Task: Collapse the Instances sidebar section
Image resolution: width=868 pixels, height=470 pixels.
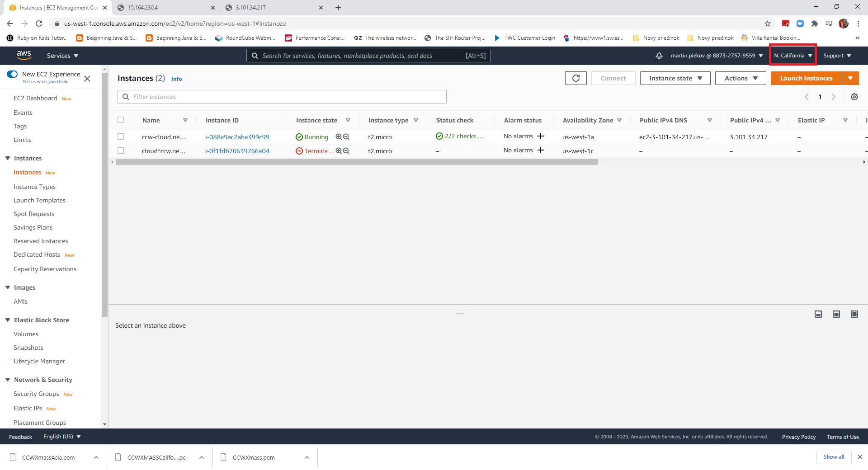Action: (8, 158)
